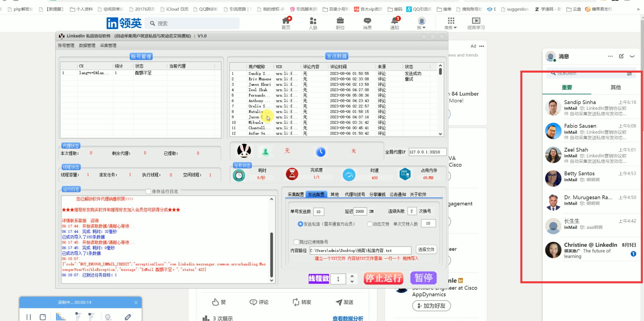Open the notifications bell icon
The image size is (644, 321).
[394, 21]
